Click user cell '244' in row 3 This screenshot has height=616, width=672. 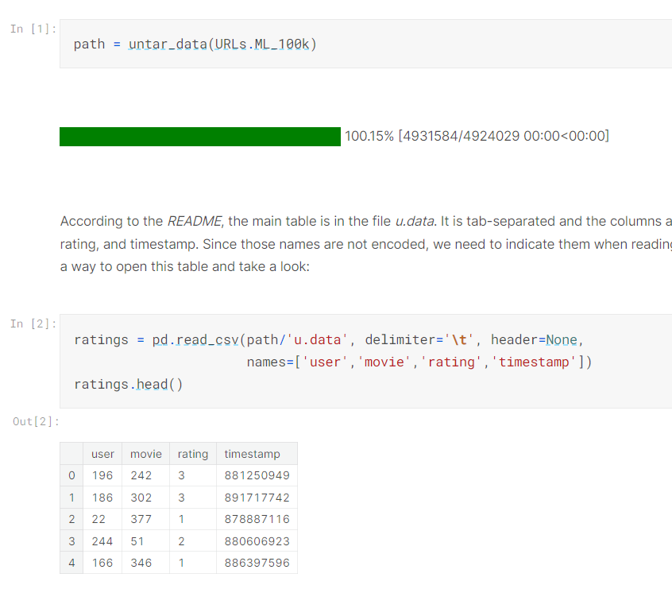tap(102, 541)
